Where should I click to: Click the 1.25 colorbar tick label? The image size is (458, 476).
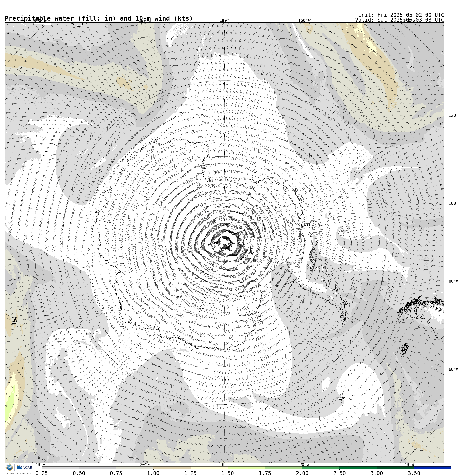coord(191,473)
